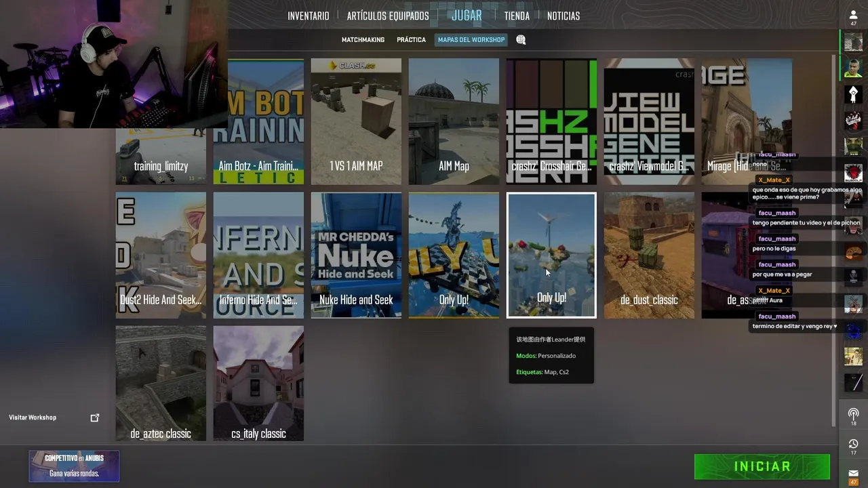Select the soccer player friend avatar
Image resolution: width=868 pixels, height=488 pixels.
tap(853, 68)
